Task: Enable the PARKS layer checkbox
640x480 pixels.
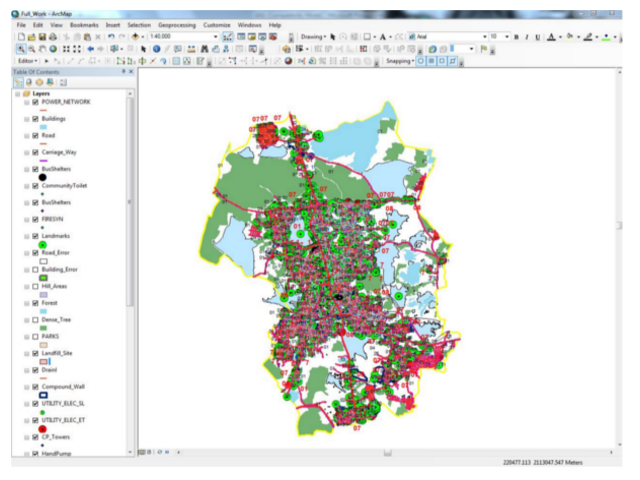Action: tap(36, 336)
